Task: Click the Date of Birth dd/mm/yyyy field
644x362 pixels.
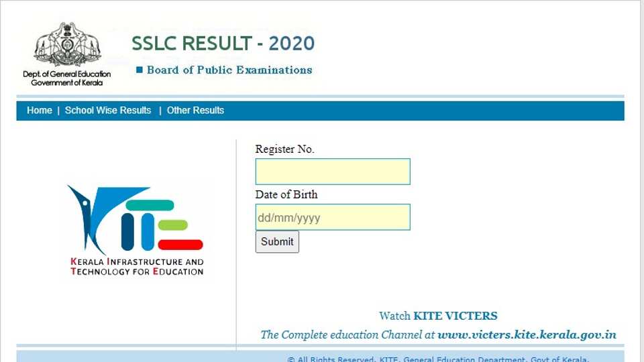Action: (332, 217)
